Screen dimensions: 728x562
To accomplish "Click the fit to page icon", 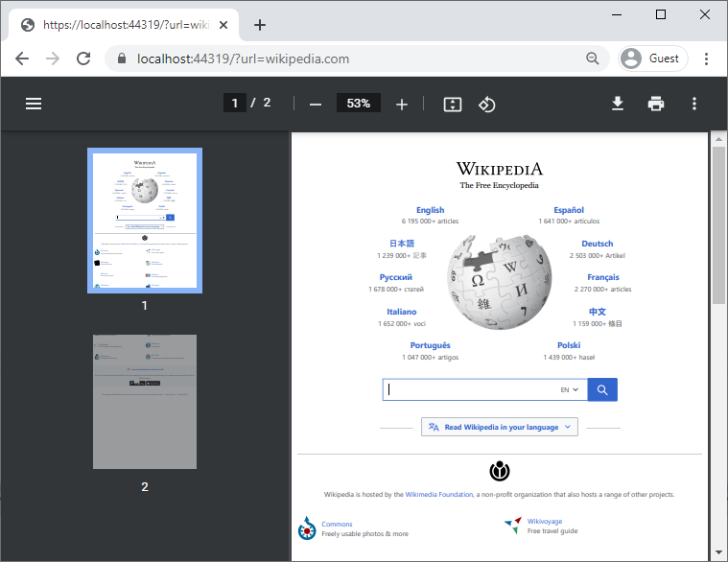I will pyautogui.click(x=453, y=104).
